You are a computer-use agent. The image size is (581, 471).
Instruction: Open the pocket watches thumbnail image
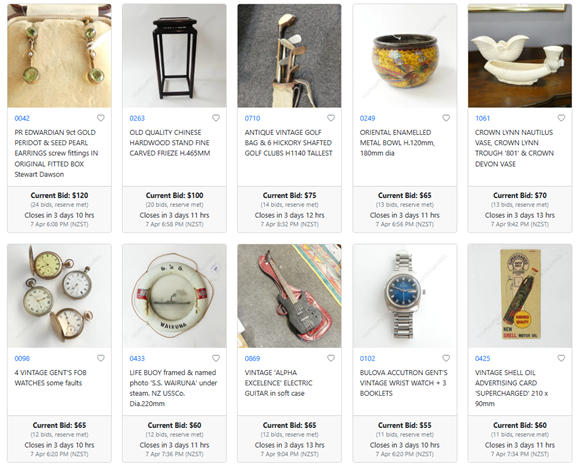59,296
